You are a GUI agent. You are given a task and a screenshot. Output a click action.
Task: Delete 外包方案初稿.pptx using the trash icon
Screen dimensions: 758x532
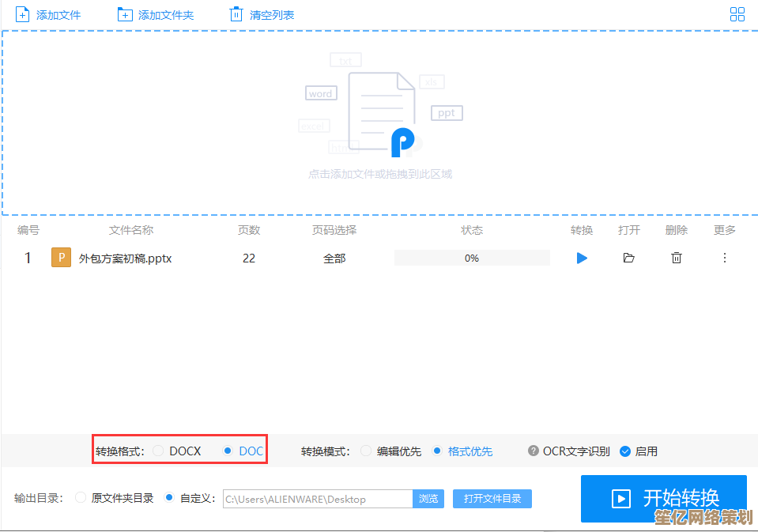click(677, 258)
